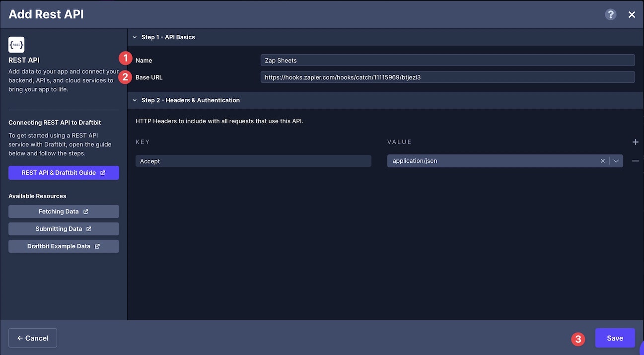The image size is (644, 355).
Task: Select the application/json value combo box
Action: point(505,161)
